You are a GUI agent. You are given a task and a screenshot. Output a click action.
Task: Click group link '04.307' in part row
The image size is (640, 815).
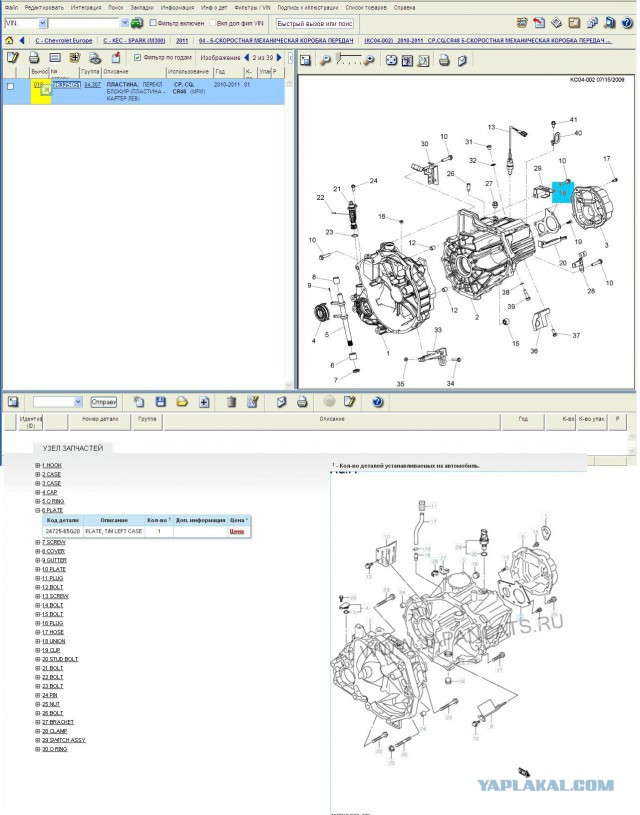coord(93,84)
